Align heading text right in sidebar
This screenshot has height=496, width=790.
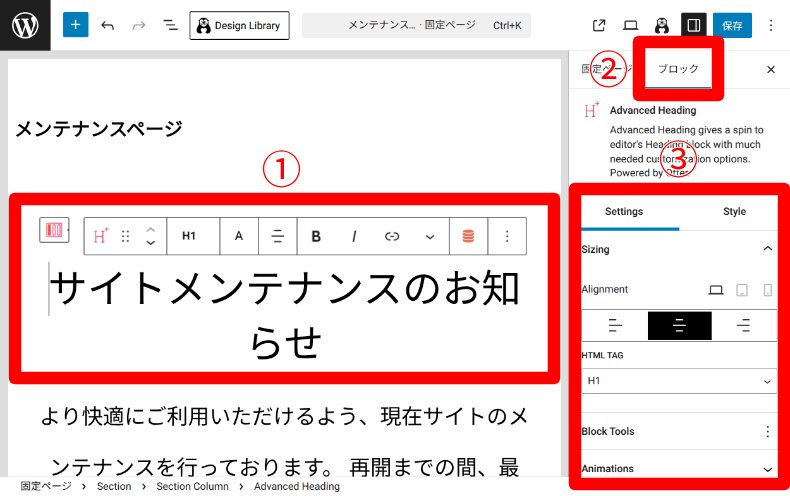(744, 326)
